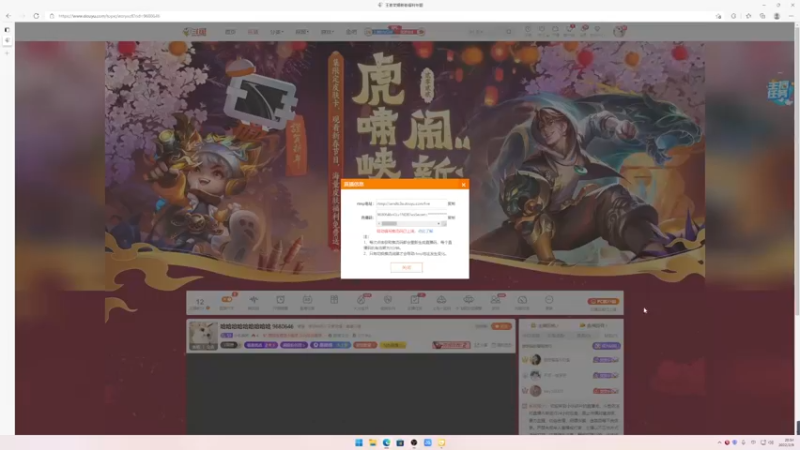This screenshot has height=450, width=800.
Task: Click the Douyu logo in the site header
Action: [x=194, y=32]
